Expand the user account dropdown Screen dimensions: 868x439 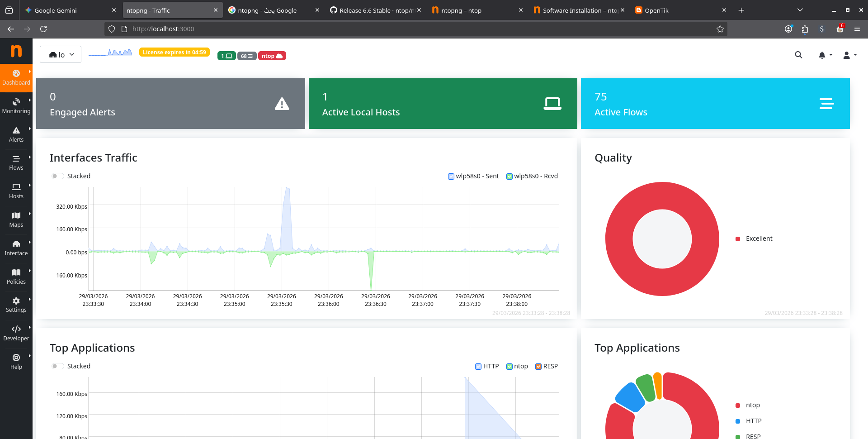click(849, 55)
